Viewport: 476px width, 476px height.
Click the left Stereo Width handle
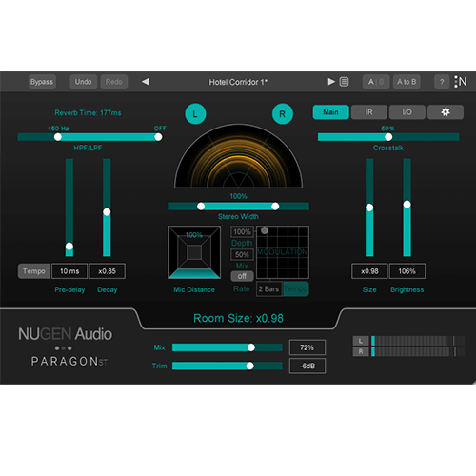point(201,207)
